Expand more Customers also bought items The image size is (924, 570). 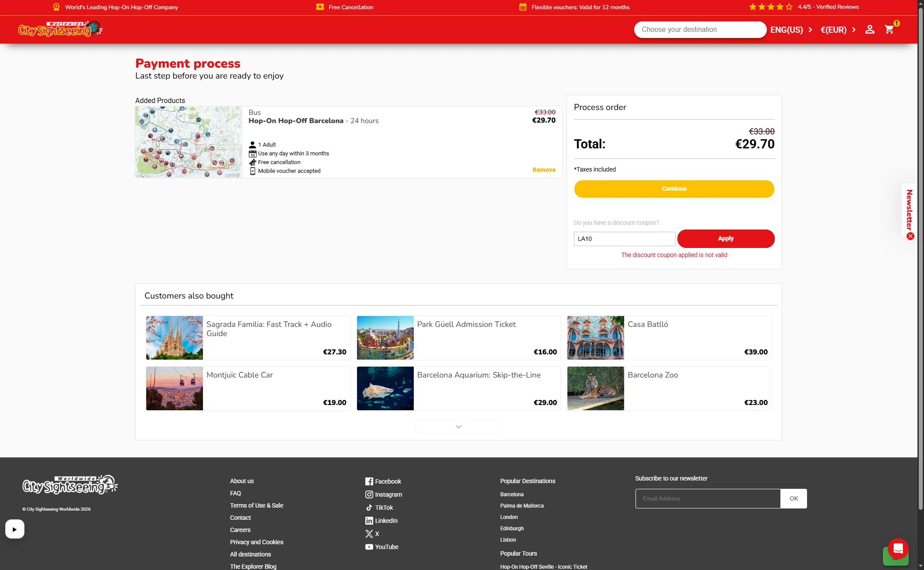tap(458, 426)
